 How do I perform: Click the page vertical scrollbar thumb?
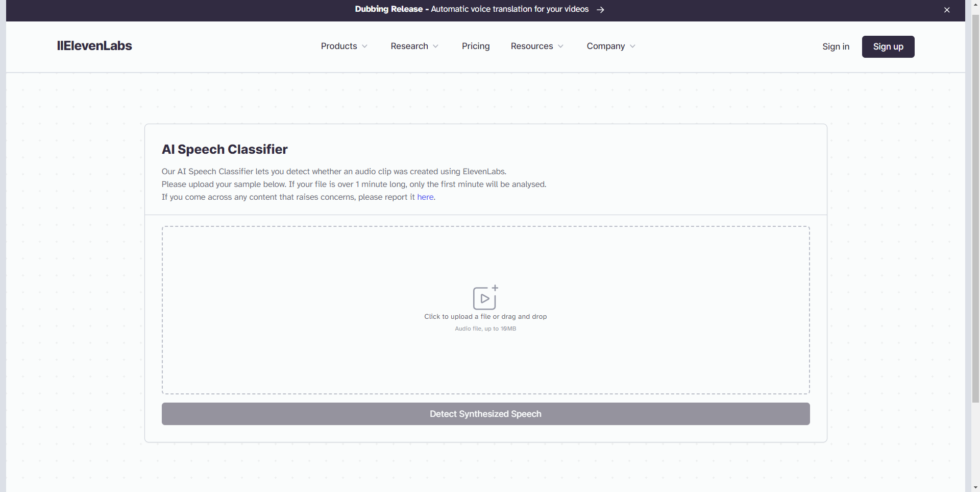tap(975, 208)
